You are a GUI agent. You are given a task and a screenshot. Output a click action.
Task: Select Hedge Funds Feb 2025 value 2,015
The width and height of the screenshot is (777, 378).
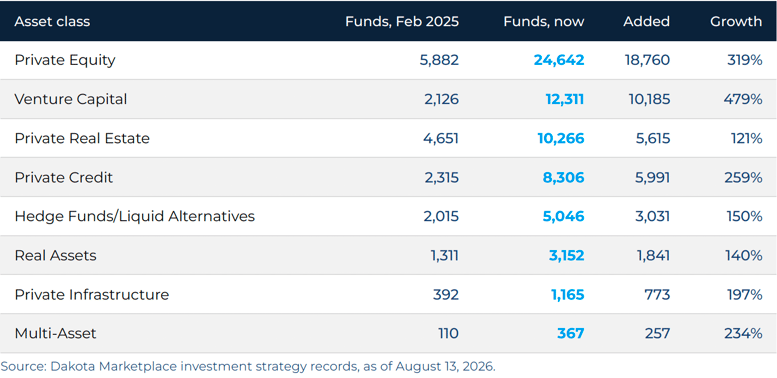click(x=442, y=216)
